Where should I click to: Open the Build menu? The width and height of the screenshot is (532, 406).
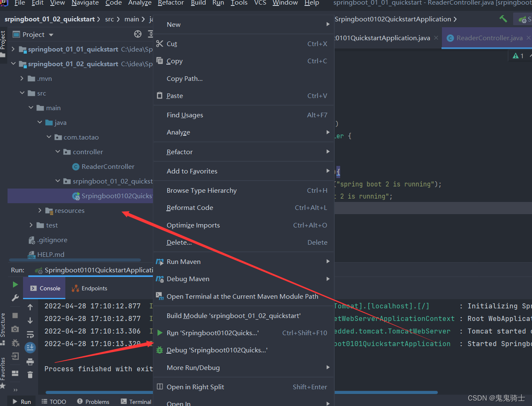click(198, 3)
